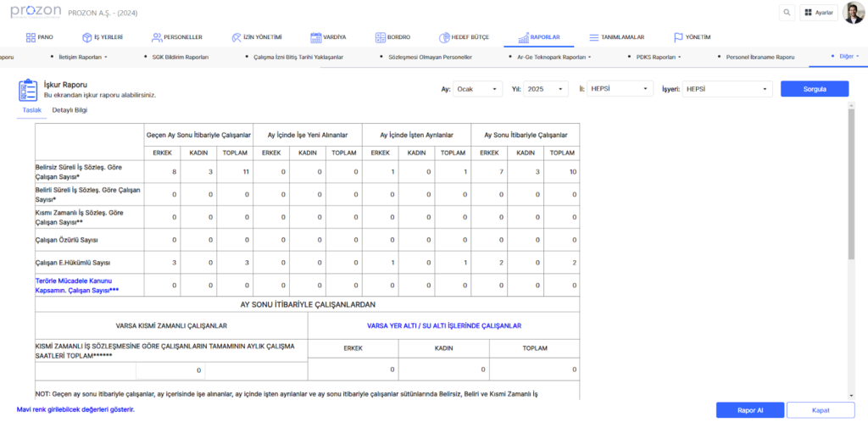Expand the İşyeri workplace dropdown

point(727,89)
